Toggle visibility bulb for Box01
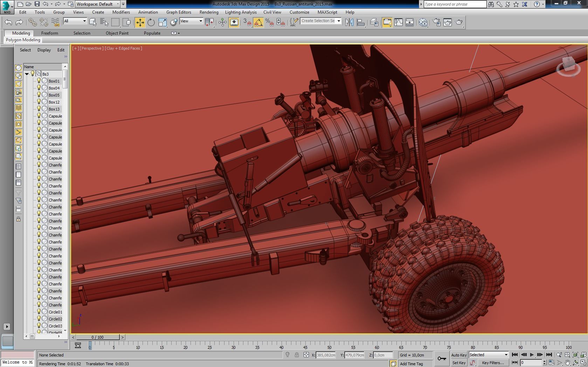Screen dimensions: 588x367 [39, 81]
